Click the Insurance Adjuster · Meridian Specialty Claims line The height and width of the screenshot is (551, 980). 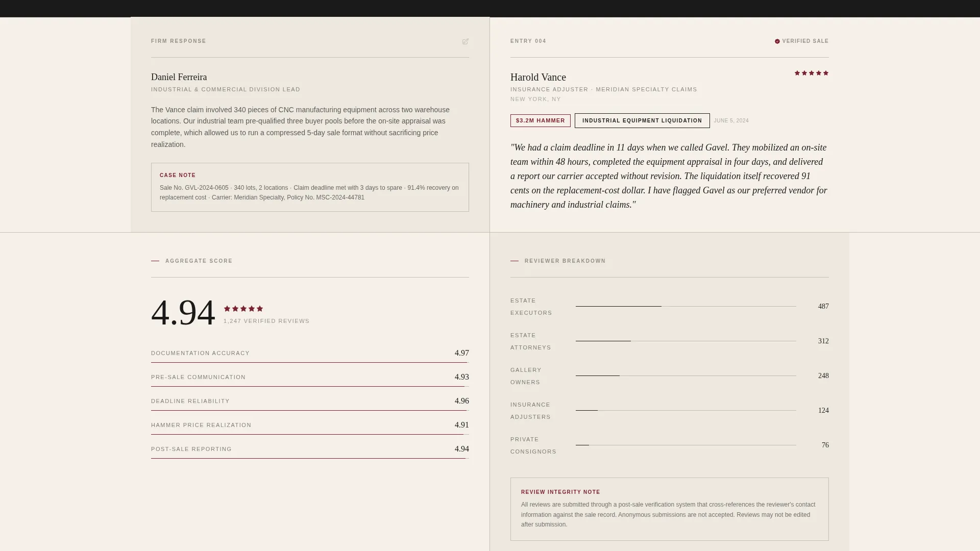pos(604,90)
